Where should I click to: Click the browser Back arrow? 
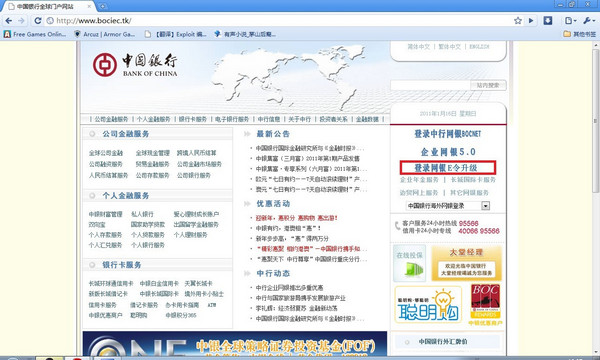click(9, 21)
